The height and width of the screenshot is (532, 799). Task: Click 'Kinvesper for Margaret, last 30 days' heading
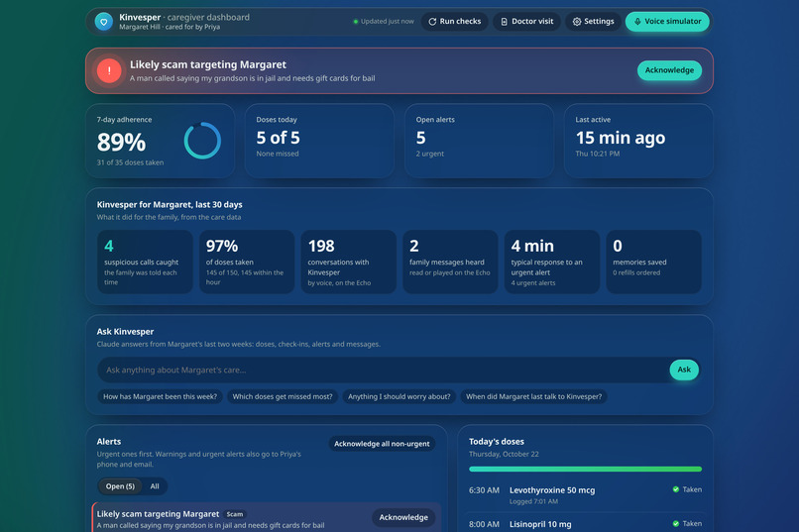point(170,205)
